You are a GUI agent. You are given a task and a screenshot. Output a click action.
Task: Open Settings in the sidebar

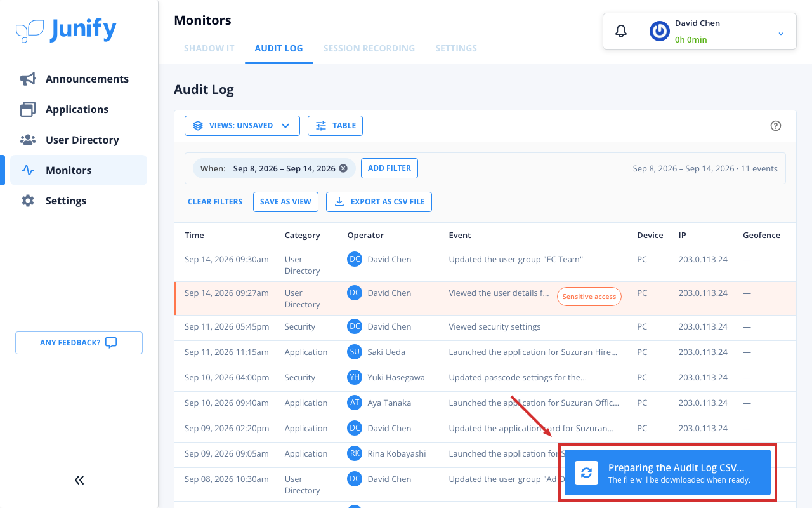tap(79, 201)
